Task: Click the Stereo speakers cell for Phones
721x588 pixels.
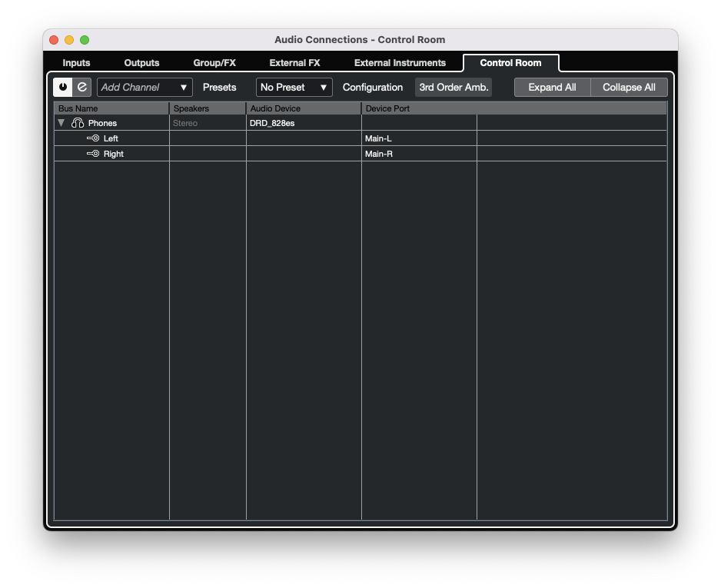Action: (207, 122)
